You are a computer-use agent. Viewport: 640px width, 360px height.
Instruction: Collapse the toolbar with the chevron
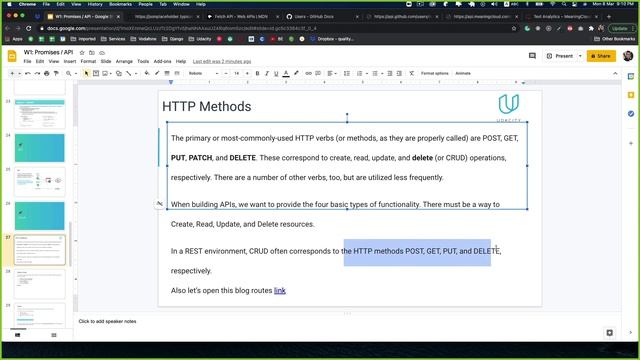615,73
